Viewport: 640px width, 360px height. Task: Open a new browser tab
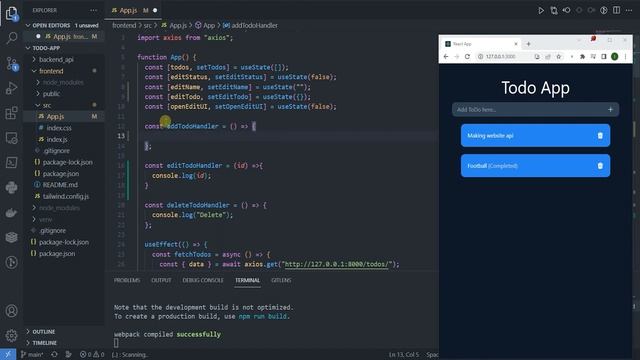tap(528, 44)
